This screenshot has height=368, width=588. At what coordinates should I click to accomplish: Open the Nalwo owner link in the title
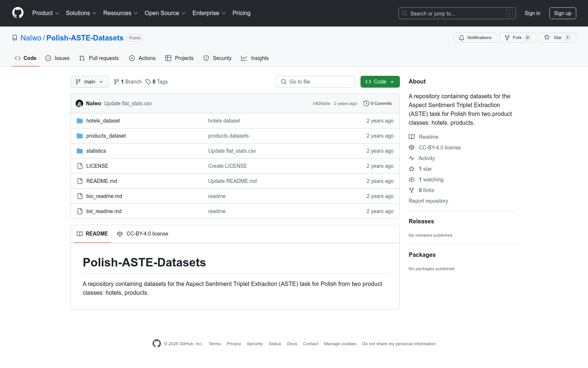coord(31,38)
